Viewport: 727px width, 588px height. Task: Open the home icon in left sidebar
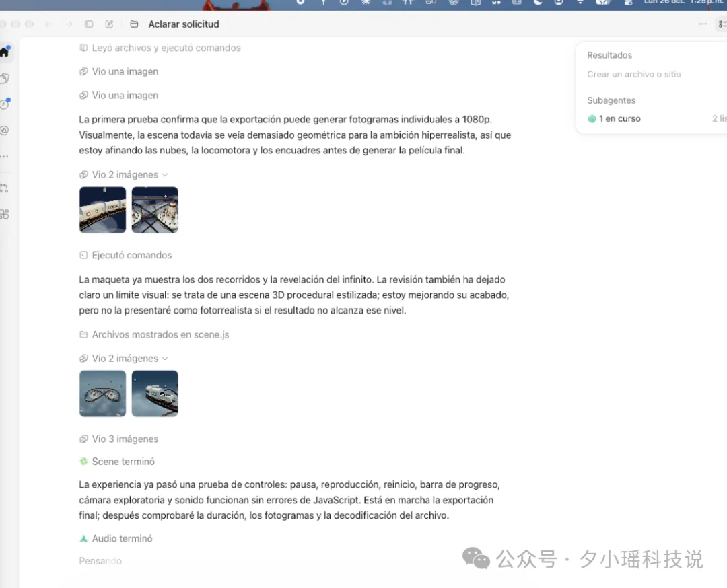[5, 52]
